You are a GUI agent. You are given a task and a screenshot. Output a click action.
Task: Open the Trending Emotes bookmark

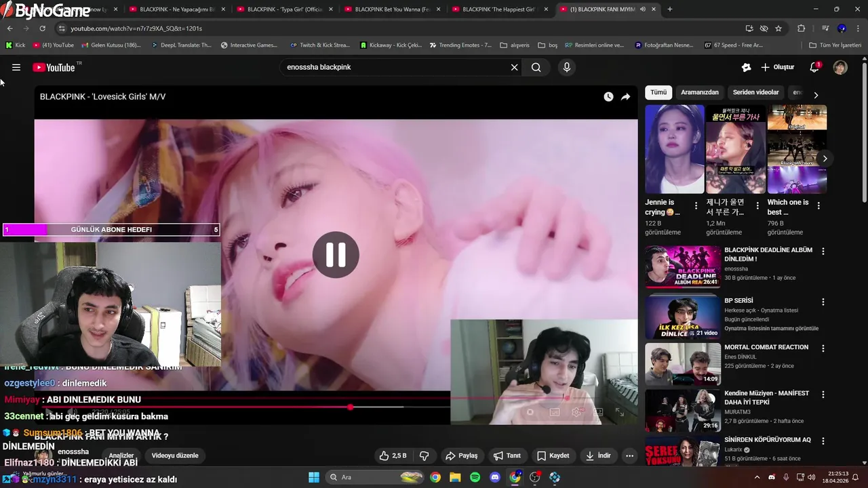(460, 45)
